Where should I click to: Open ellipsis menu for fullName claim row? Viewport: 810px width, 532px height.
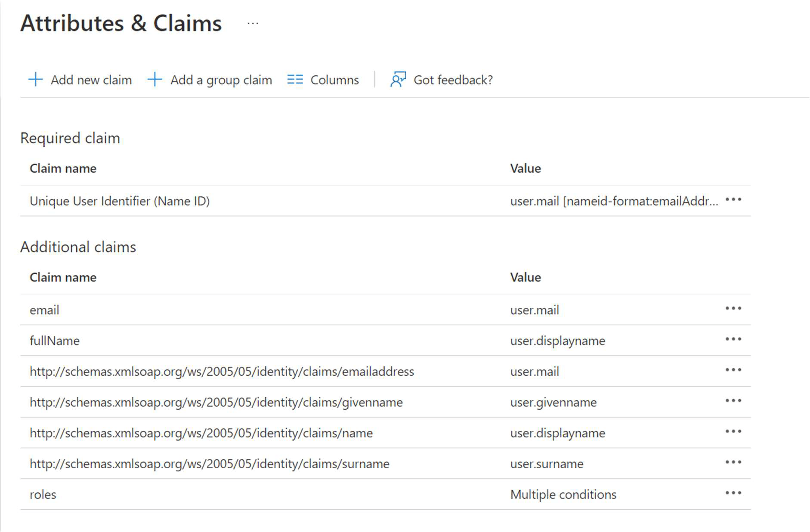click(x=733, y=339)
